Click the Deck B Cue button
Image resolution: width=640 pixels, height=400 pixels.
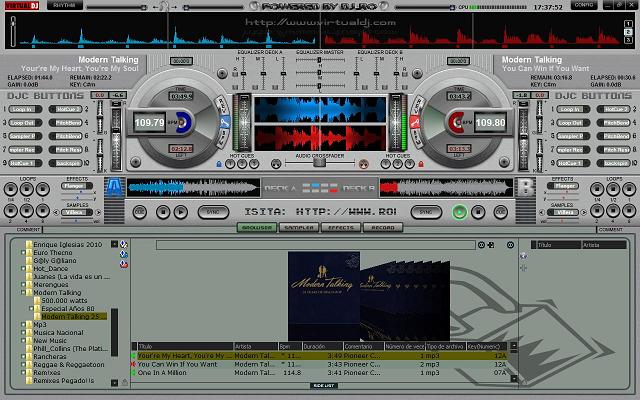tap(501, 212)
